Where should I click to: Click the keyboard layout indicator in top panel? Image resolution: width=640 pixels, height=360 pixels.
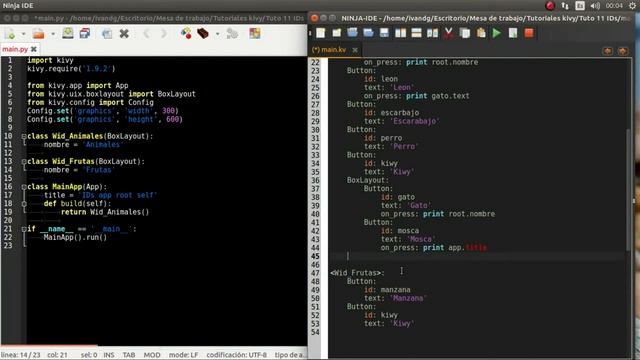tap(580, 5)
